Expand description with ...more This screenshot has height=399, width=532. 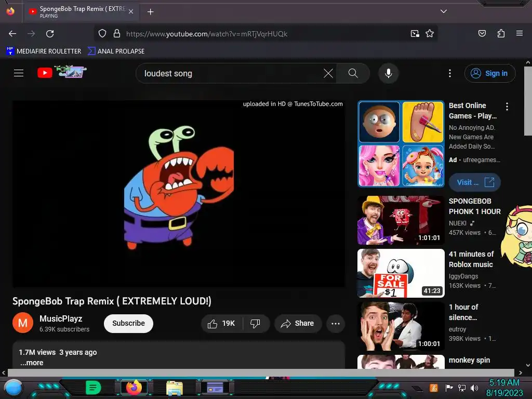pyautogui.click(x=32, y=363)
